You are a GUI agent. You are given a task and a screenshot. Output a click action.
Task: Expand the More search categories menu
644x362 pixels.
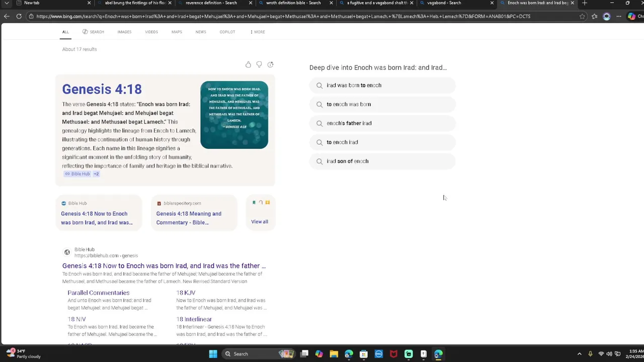coord(257,32)
